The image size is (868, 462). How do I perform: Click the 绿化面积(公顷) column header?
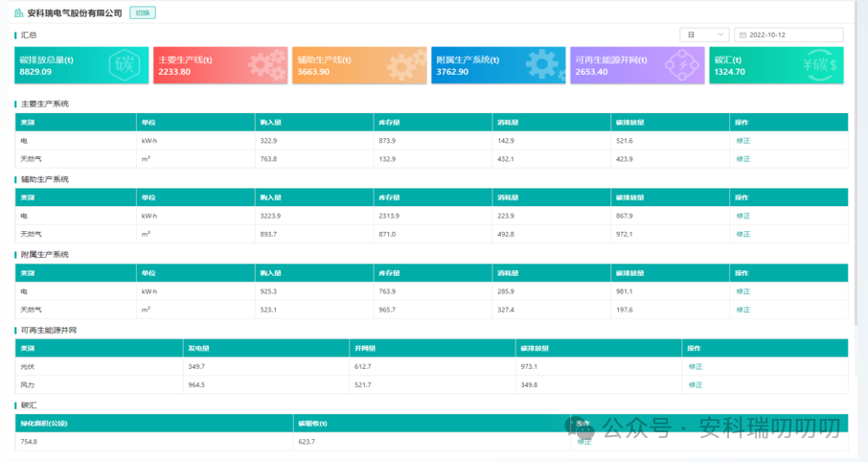[x=44, y=424]
